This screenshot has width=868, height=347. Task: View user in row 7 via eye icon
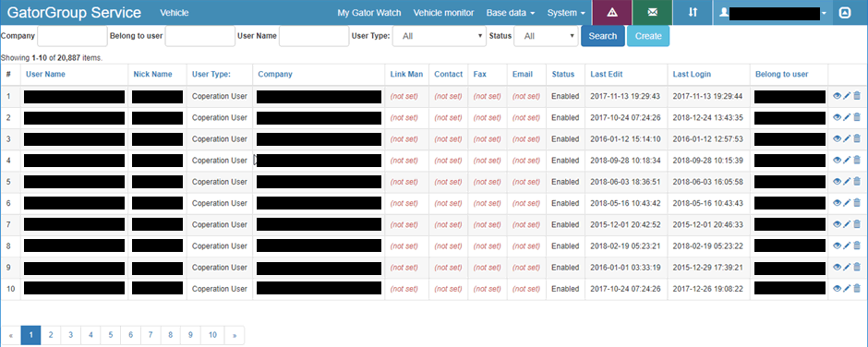(x=837, y=224)
